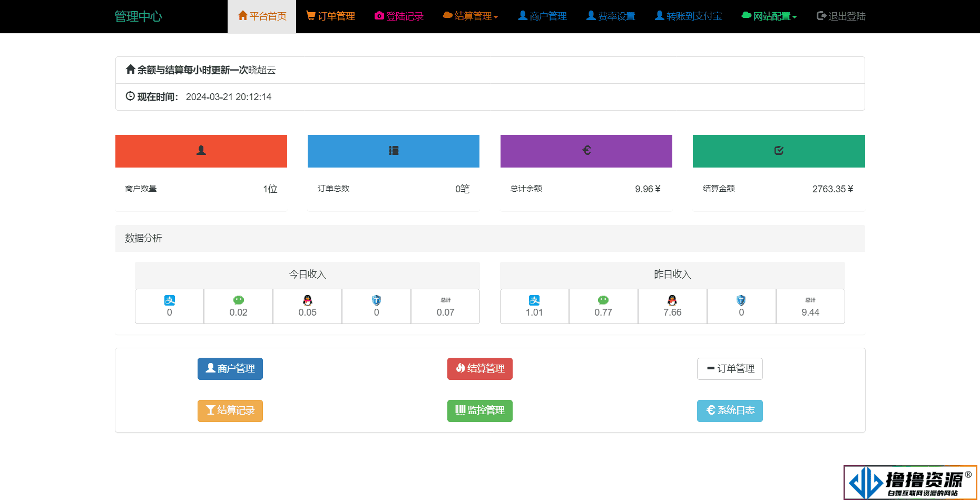Image resolution: width=980 pixels, height=500 pixels.
Task: Click the check icon on green card
Action: 779,151
